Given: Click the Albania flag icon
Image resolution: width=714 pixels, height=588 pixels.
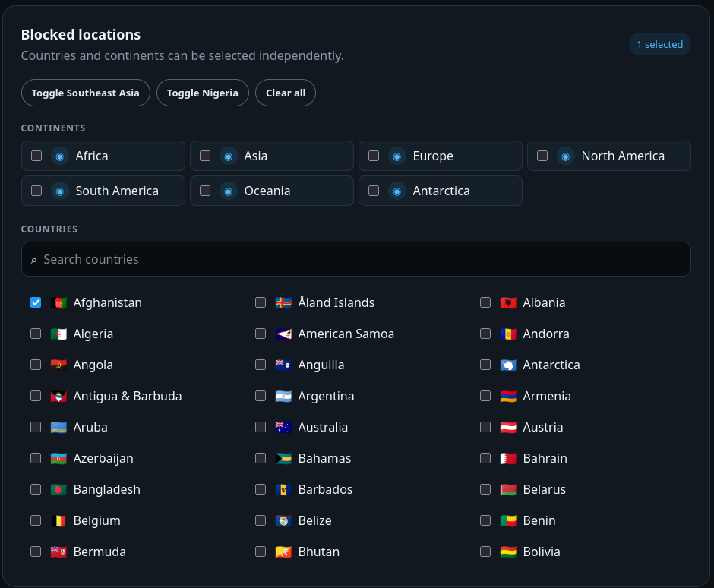Looking at the screenshot, I should [508, 303].
